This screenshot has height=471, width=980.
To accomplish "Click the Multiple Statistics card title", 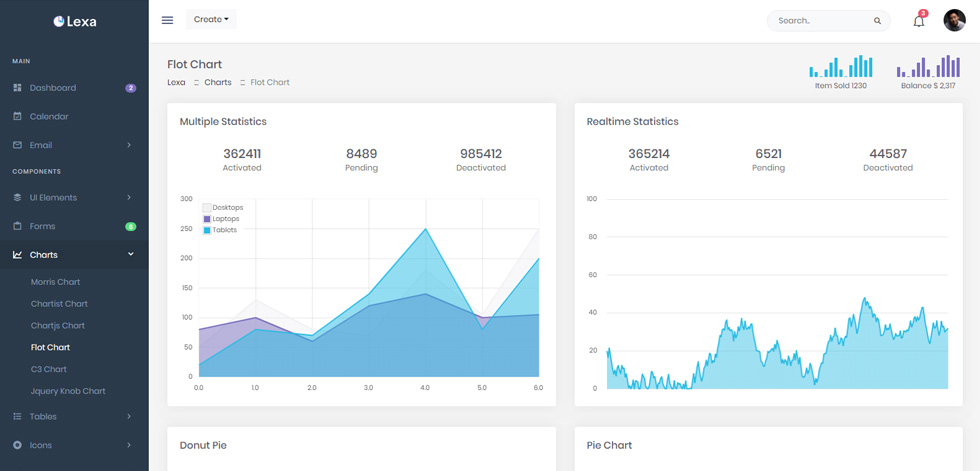I will (x=223, y=122).
